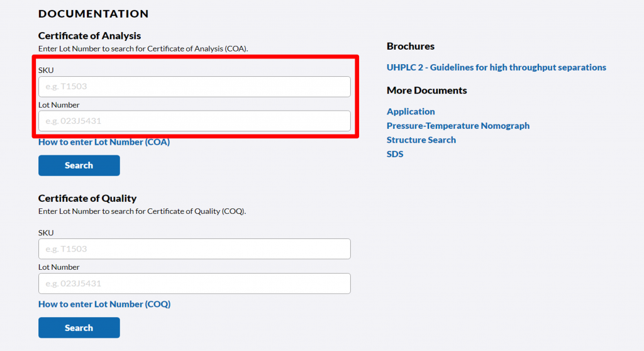
Task: Open Pressure-Temperature Nomograph link
Action: (x=458, y=126)
